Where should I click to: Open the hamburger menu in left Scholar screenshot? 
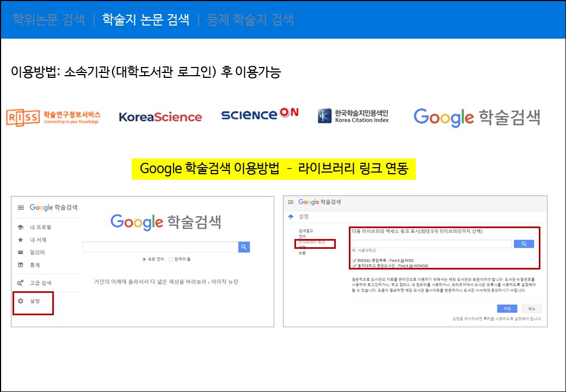(21, 207)
